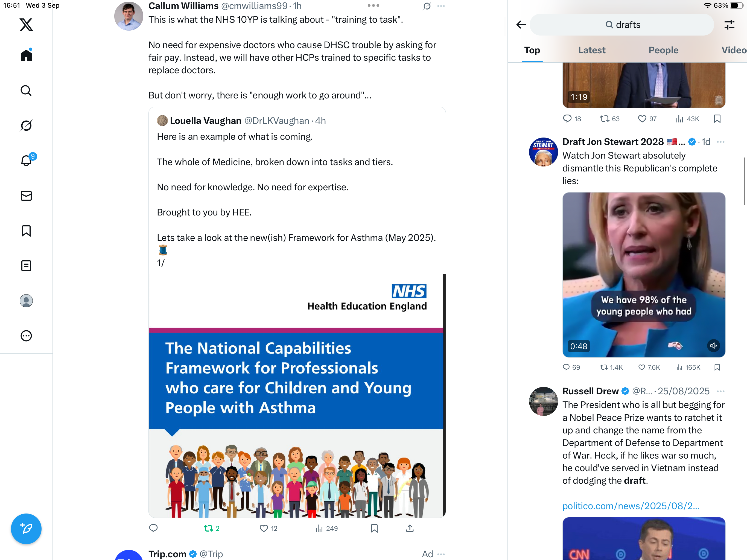Open Messages envelope icon
The width and height of the screenshot is (747, 560).
26,196
